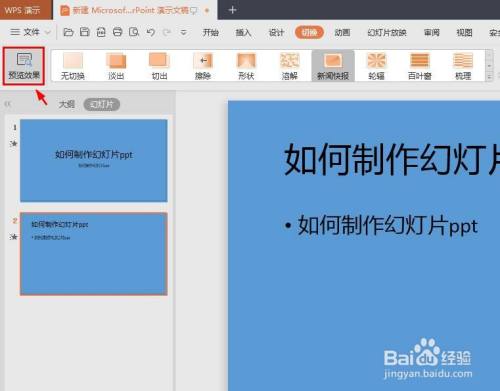Select the 演示文稿 document tab
Image resolution: width=500 pixels, height=391 pixels.
[x=135, y=10]
